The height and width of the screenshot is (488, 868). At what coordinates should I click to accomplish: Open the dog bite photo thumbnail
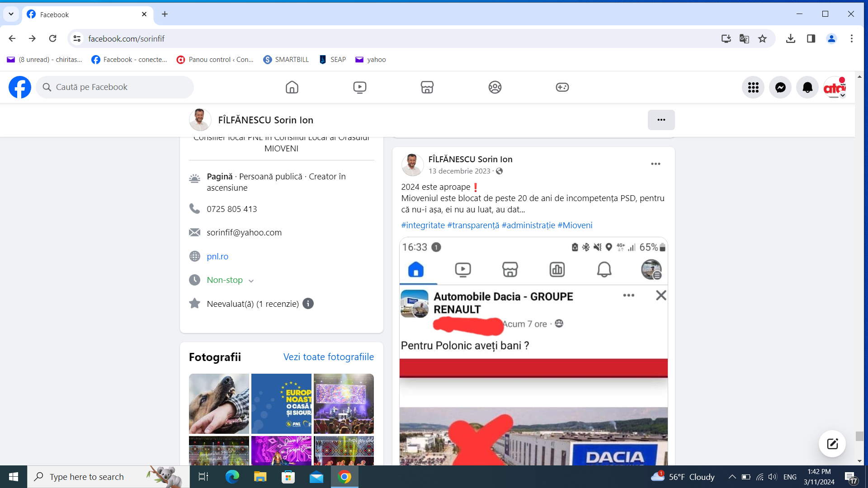click(219, 404)
